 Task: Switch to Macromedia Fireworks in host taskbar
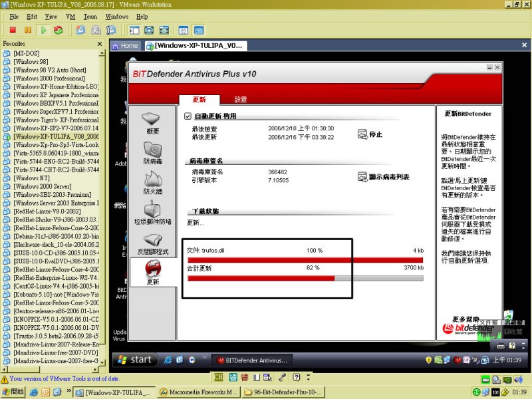coord(198,392)
